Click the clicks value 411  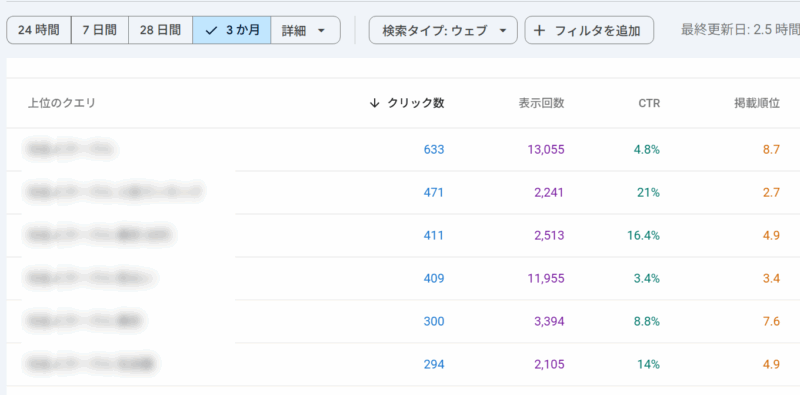(x=434, y=235)
